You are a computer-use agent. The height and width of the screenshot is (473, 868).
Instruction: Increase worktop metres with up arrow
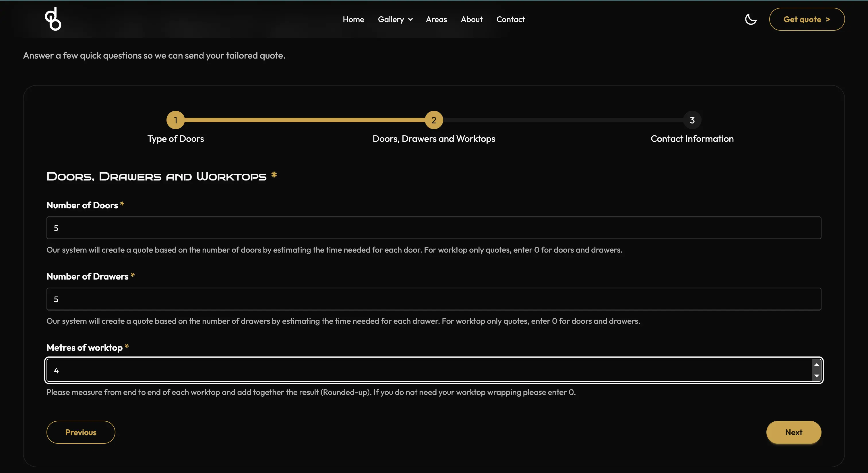(816, 365)
